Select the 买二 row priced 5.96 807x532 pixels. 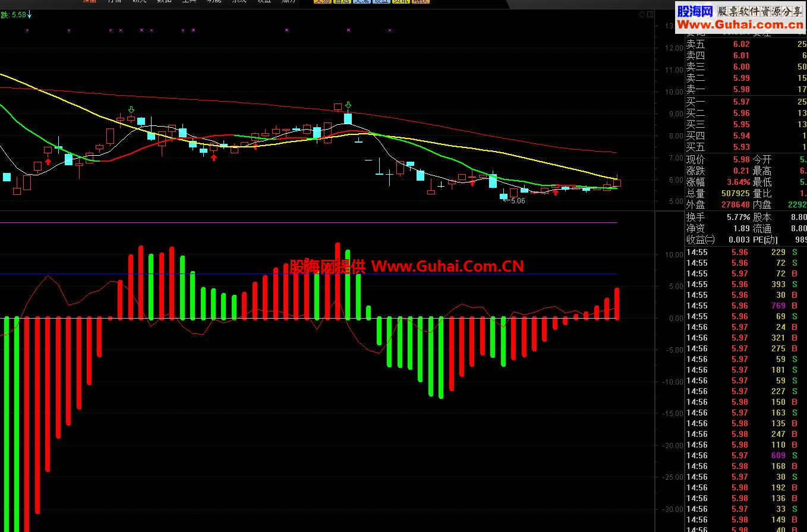746,113
